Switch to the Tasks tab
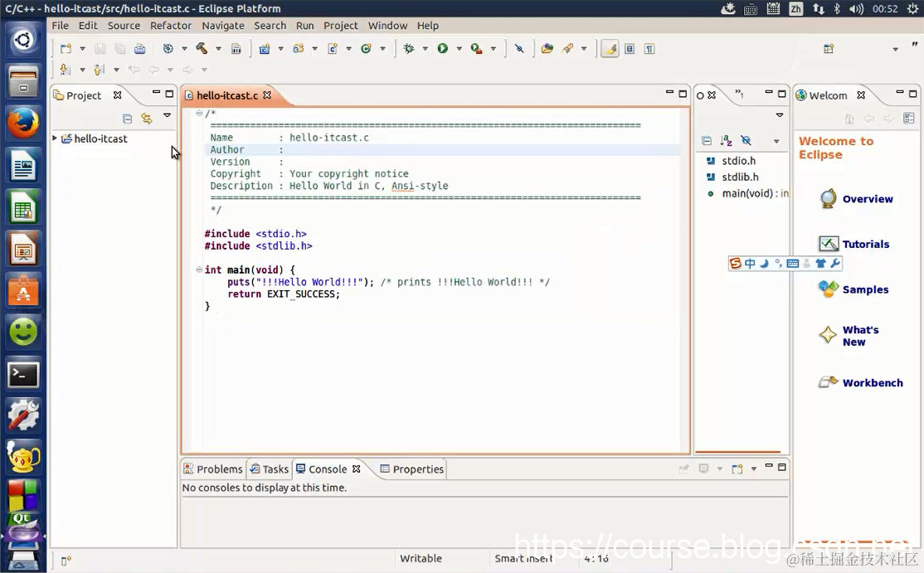This screenshot has width=924, height=573. click(270, 469)
